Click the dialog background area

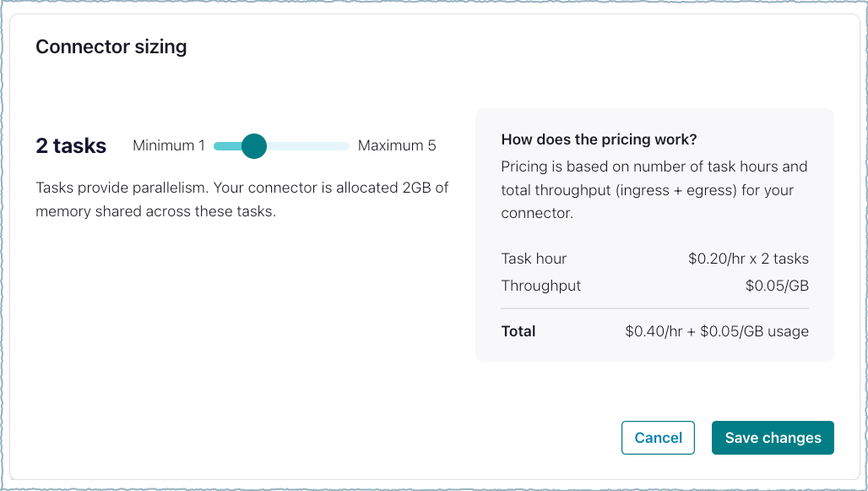[x=253, y=363]
